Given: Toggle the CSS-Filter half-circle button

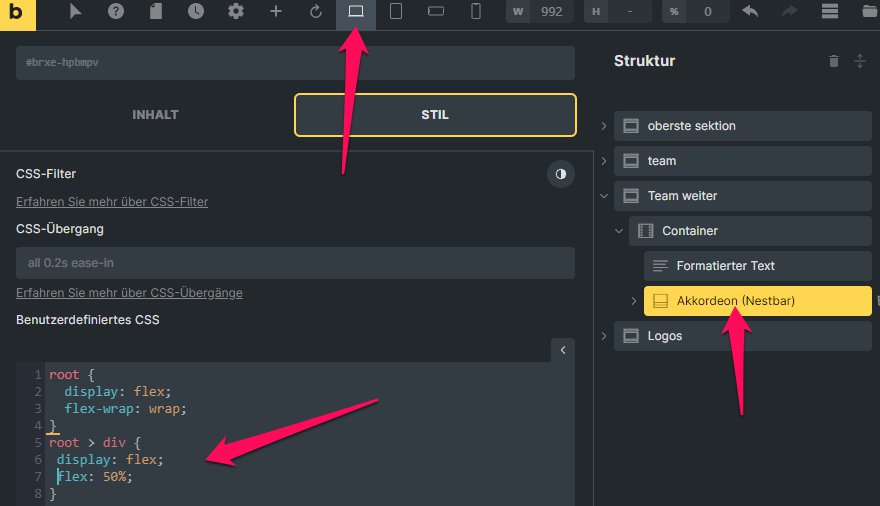Looking at the screenshot, I should pos(561,174).
